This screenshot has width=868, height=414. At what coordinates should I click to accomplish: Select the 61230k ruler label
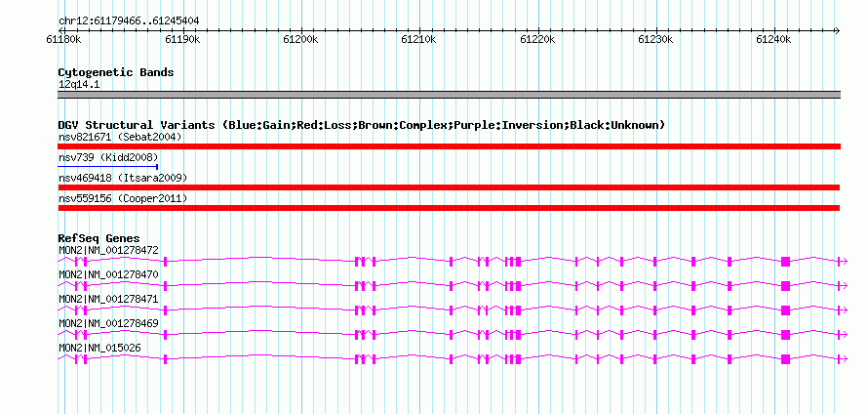point(656,39)
